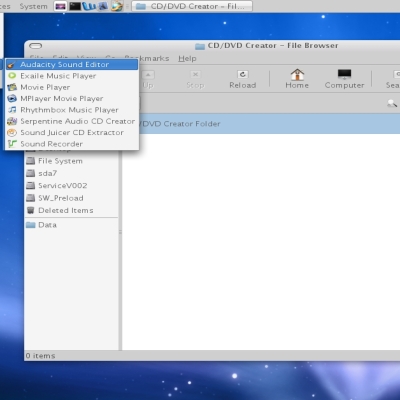Image resolution: width=400 pixels, height=400 pixels.
Task: Choose Movie Player from the menu
Action: pyautogui.click(x=72, y=87)
